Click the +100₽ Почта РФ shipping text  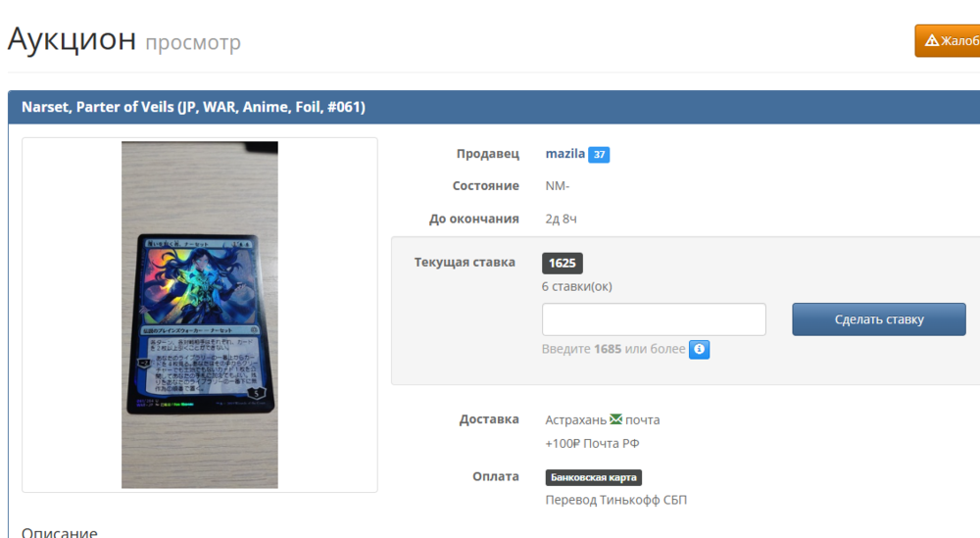[x=592, y=444]
